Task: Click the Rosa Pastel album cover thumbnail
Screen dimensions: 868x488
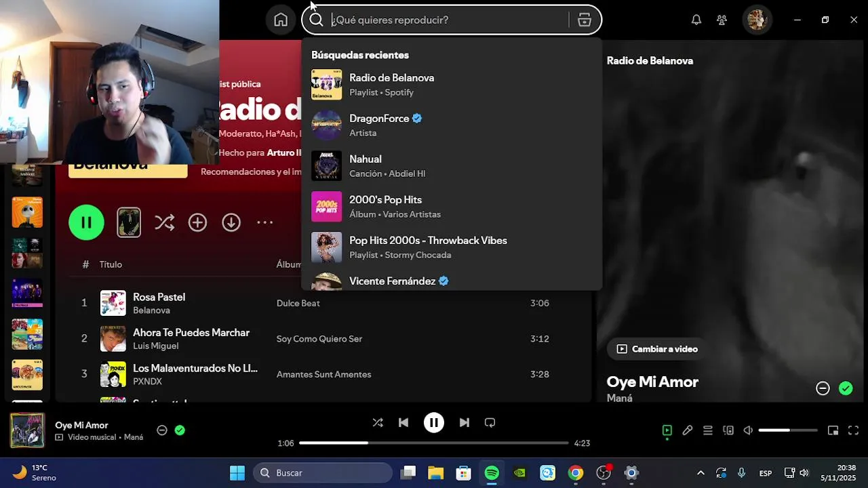Action: [x=113, y=303]
